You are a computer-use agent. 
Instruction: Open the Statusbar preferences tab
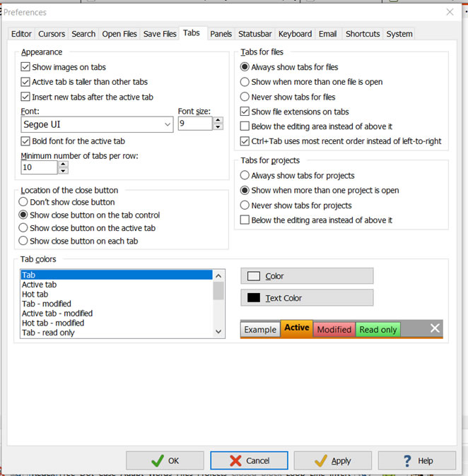[255, 34]
